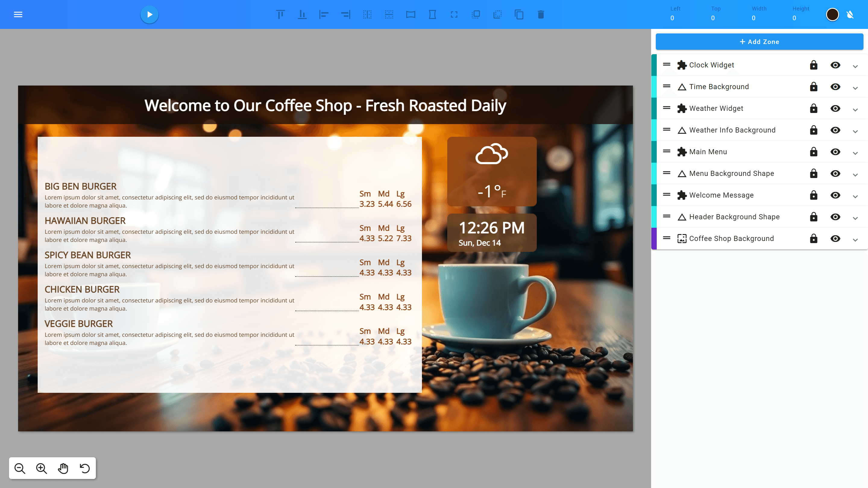Screen dimensions: 868x488
Task: Click the duplicate element icon
Action: [519, 14]
